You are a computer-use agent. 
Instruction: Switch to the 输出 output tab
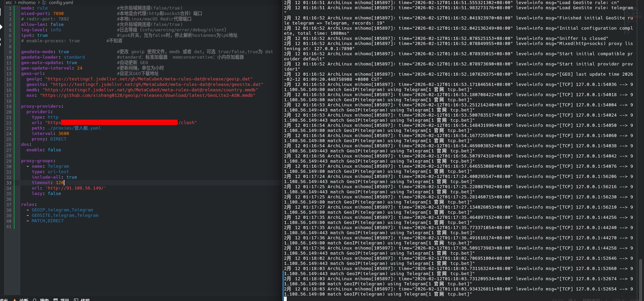[4, 300]
